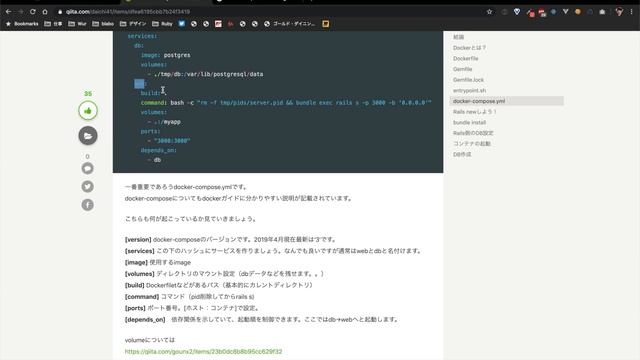
Task: Click the [services] description line
Action: click(x=273, y=251)
